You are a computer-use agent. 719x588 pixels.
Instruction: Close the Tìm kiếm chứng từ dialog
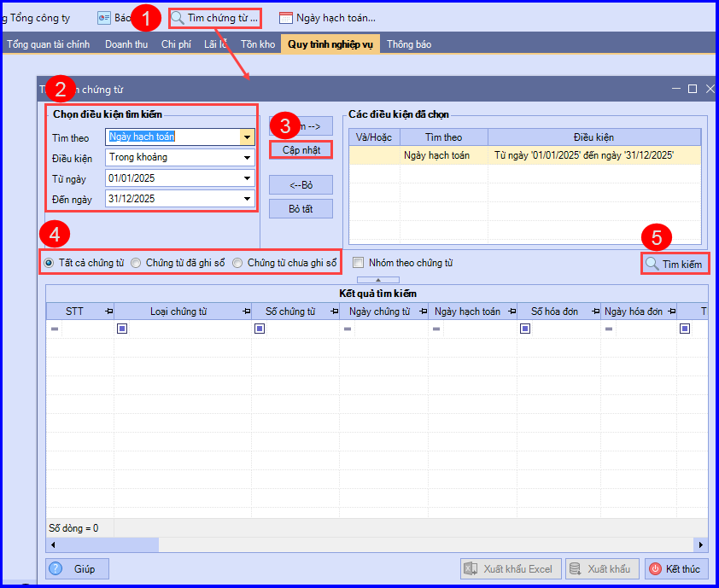tap(710, 89)
